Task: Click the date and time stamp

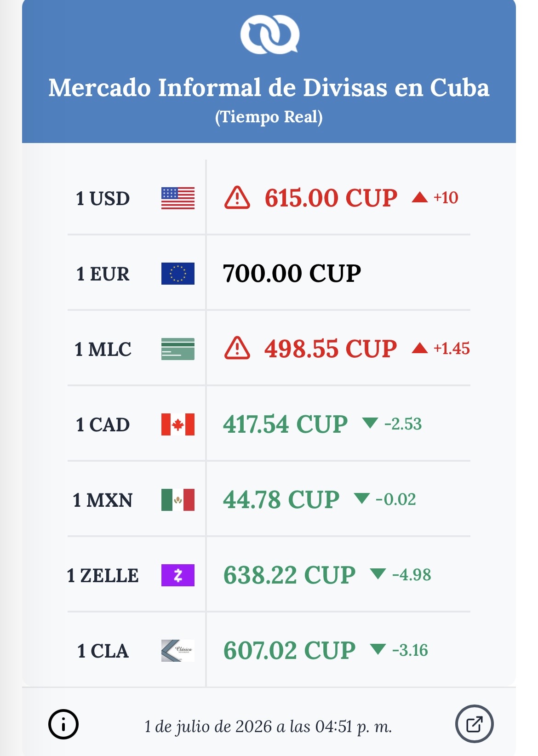Action: [268, 727]
